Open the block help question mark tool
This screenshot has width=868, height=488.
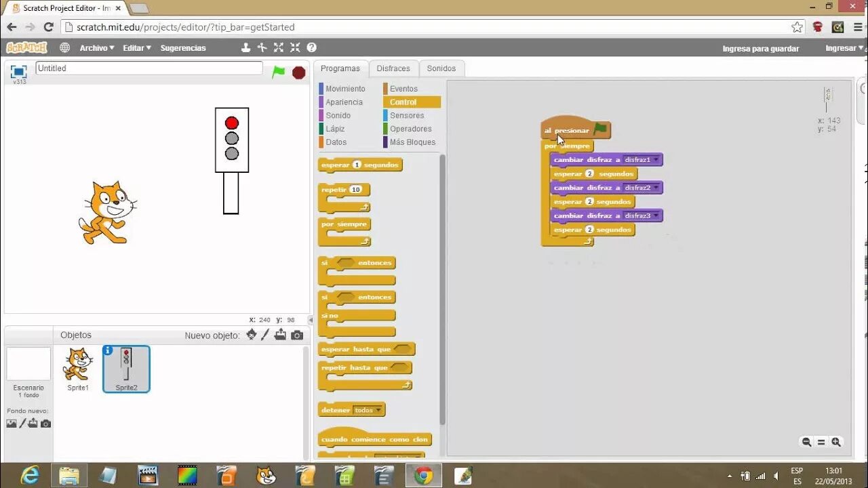(x=311, y=47)
